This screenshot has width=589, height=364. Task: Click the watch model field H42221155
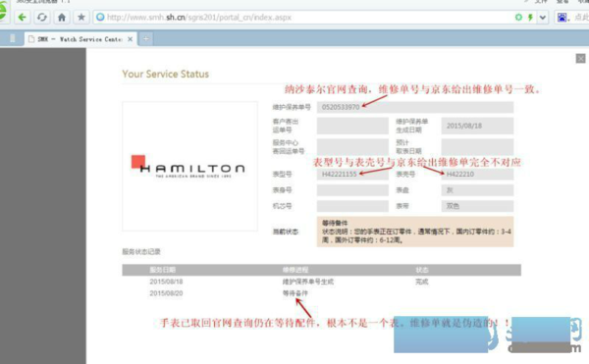pyautogui.click(x=352, y=174)
